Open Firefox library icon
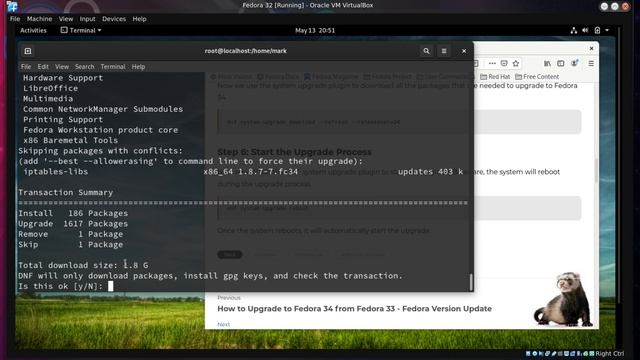Image resolution: width=640 pixels, height=360 pixels. click(x=547, y=63)
